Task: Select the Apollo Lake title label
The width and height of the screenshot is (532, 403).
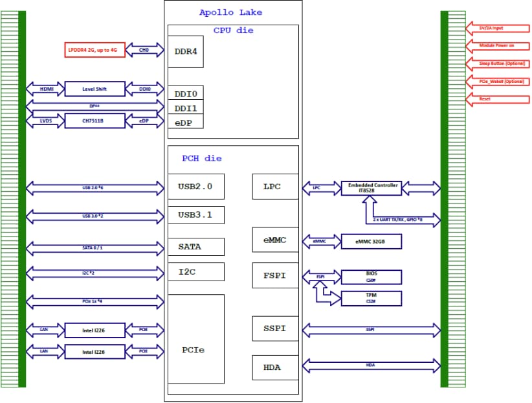Action: (230, 12)
